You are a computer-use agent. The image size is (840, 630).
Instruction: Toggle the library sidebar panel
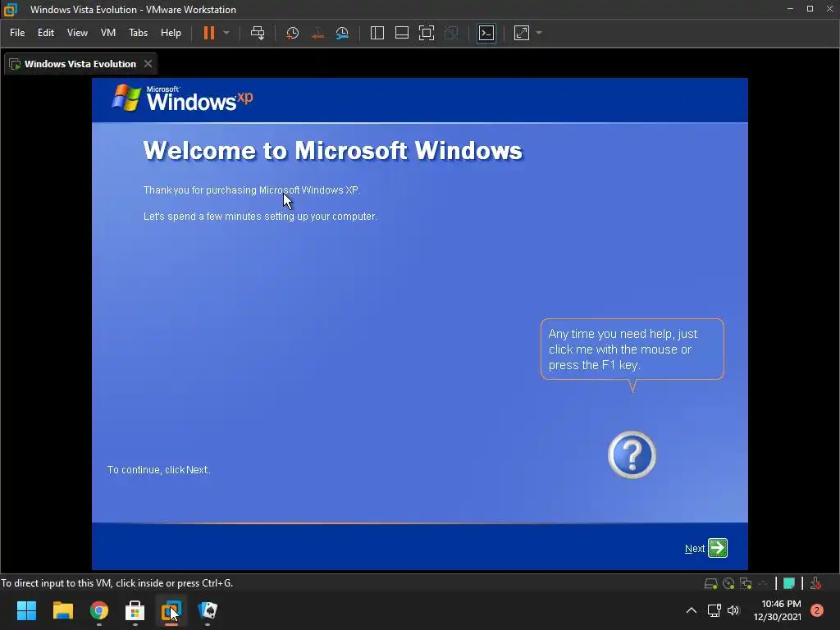click(x=377, y=33)
